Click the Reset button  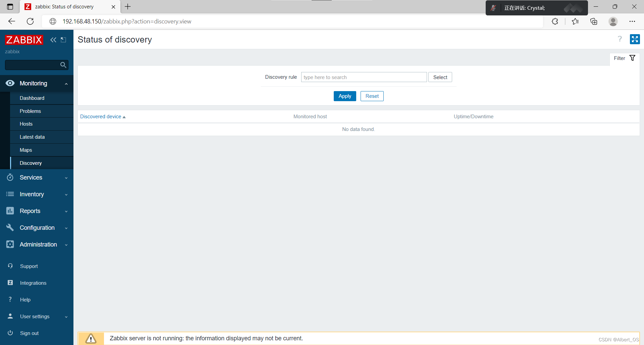(372, 96)
